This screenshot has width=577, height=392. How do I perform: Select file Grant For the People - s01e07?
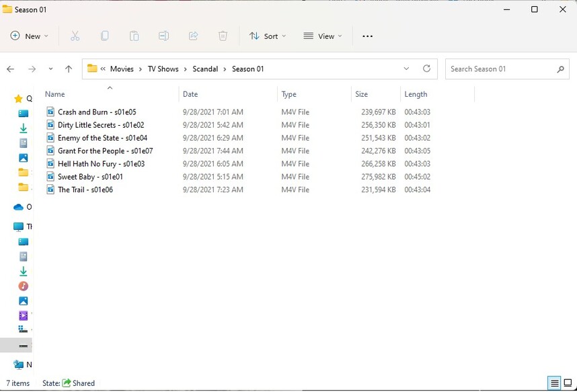105,151
